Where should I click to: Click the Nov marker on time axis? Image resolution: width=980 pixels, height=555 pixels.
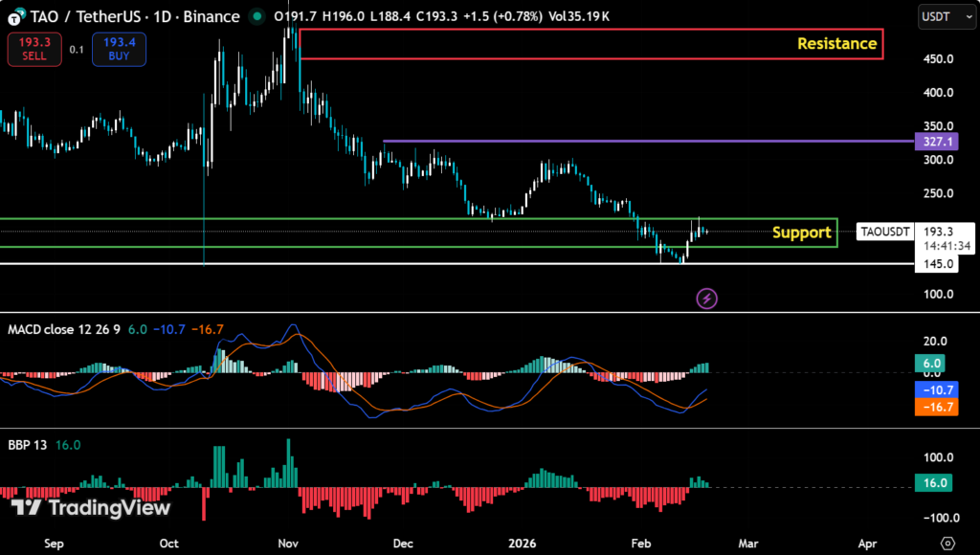288,544
